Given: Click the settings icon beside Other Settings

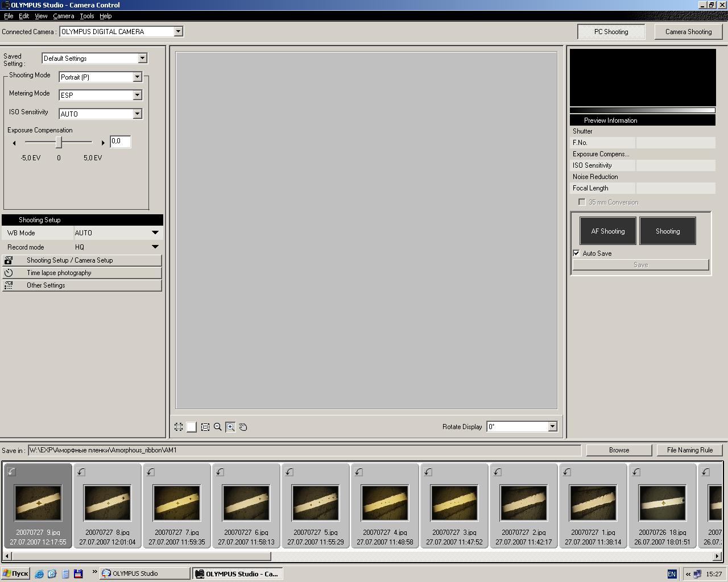Looking at the screenshot, I should pos(9,285).
